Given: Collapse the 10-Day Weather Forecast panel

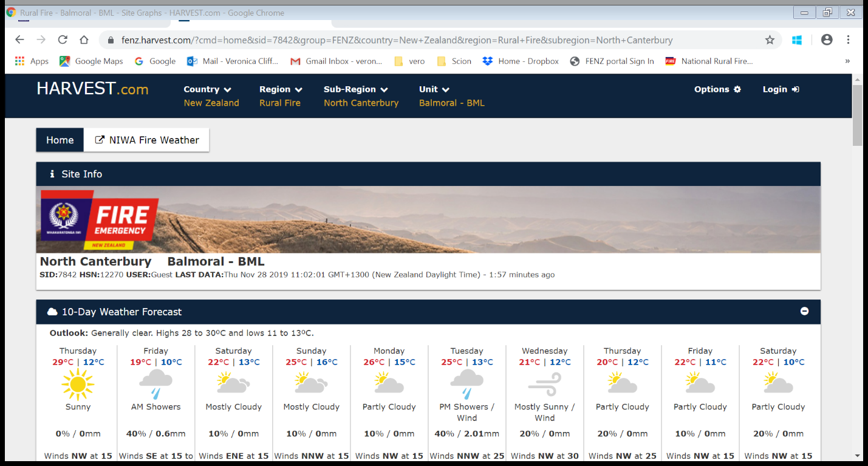Looking at the screenshot, I should pyautogui.click(x=804, y=311).
